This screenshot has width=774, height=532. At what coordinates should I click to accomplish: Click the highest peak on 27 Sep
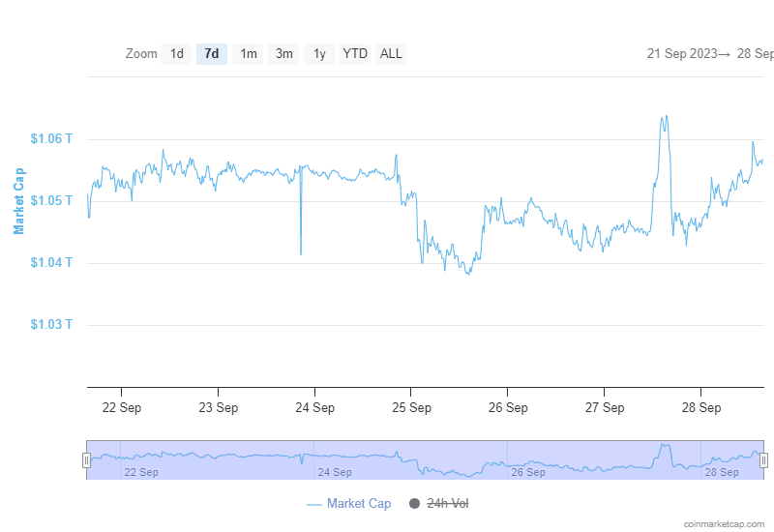point(665,117)
